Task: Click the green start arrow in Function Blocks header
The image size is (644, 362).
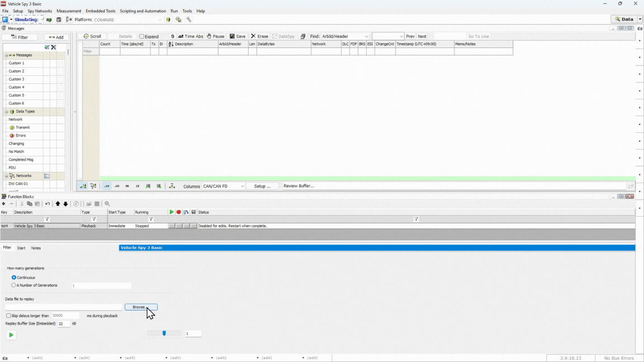Action: point(172,212)
